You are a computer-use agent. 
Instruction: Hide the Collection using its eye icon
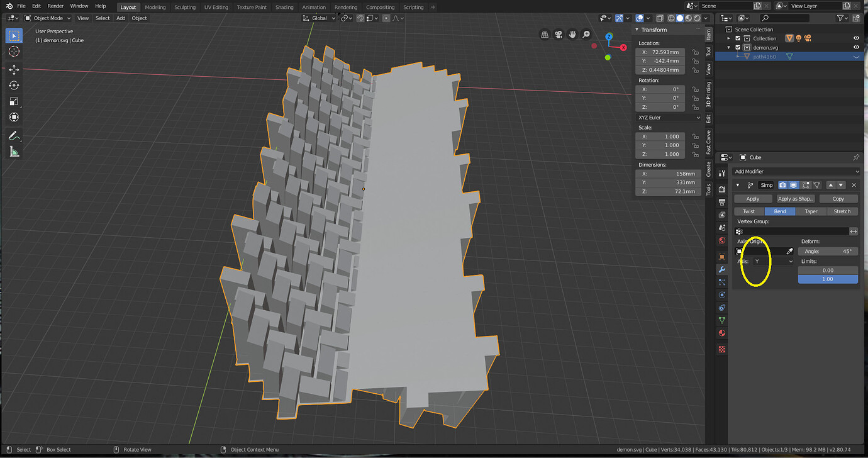point(856,38)
